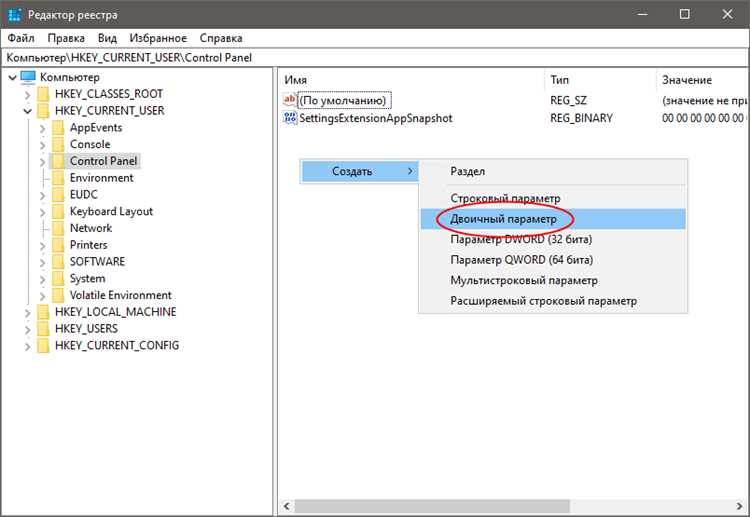Collapse the HKEY_CURRENT_USER branch

click(x=27, y=111)
